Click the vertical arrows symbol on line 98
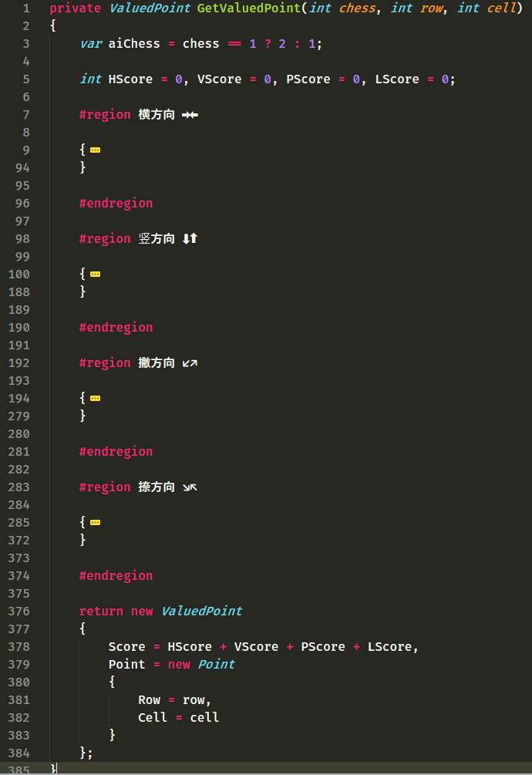Screen dimensions: 532x775 pos(190,239)
